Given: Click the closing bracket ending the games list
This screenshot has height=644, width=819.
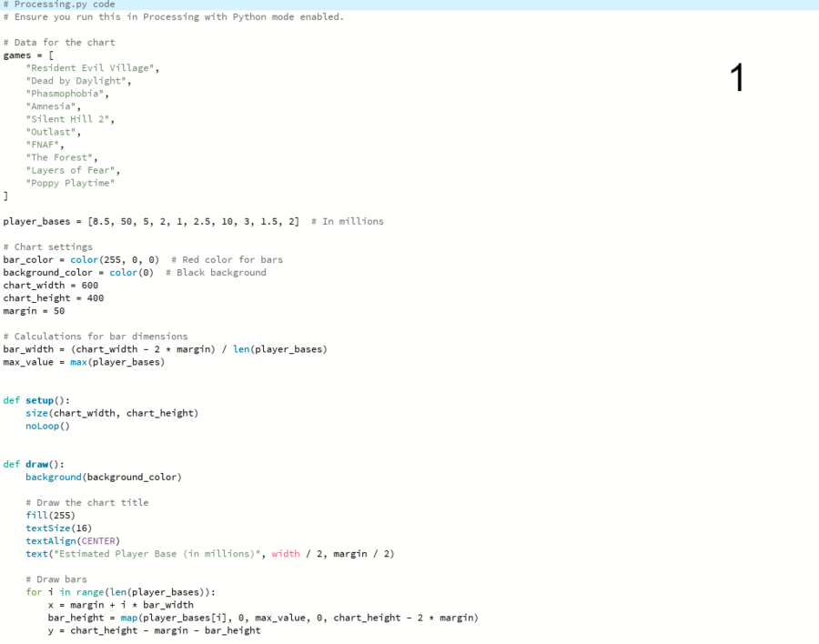Looking at the screenshot, I should [5, 196].
